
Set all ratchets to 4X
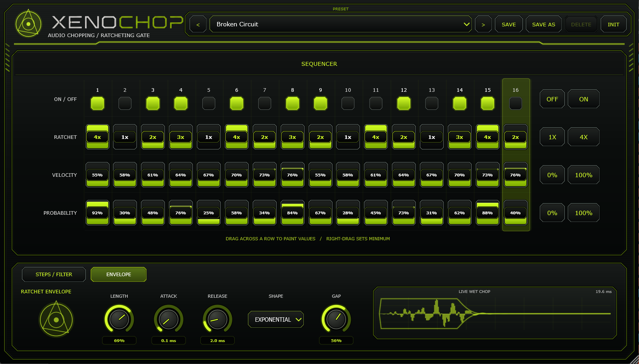(x=584, y=137)
